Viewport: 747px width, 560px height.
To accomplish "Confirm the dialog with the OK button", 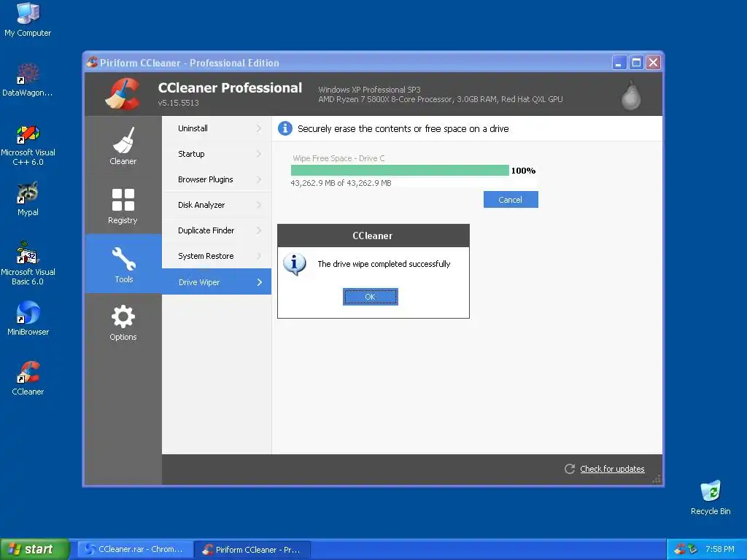I will point(370,297).
